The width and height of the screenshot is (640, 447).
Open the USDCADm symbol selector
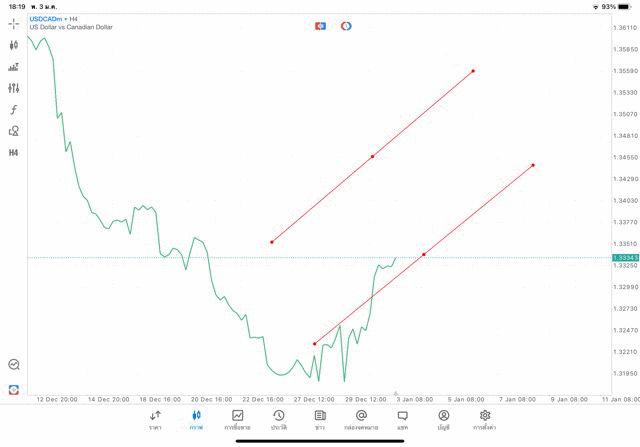pyautogui.click(x=48, y=18)
